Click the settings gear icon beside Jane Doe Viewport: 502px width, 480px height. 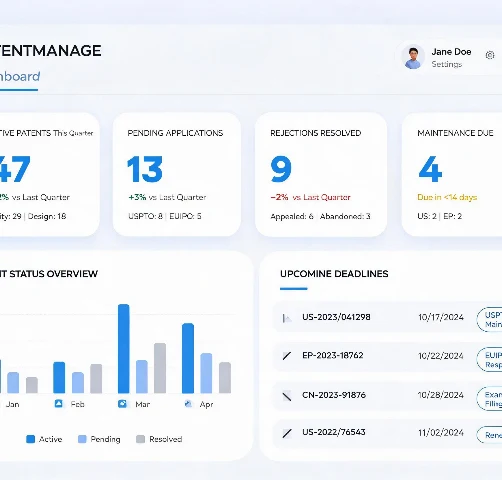point(490,55)
